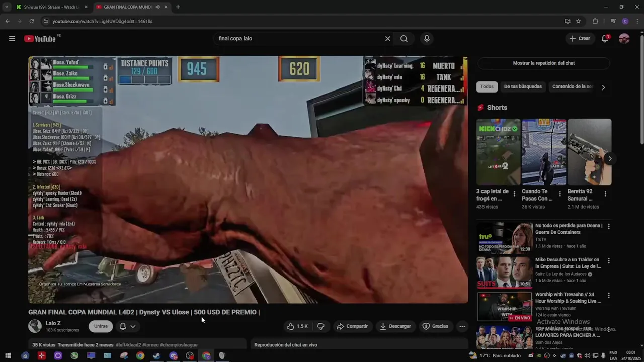Viewport: 644px width, 362px height.
Task: Open Chrome extensions puzzle icon
Action: (x=595, y=21)
